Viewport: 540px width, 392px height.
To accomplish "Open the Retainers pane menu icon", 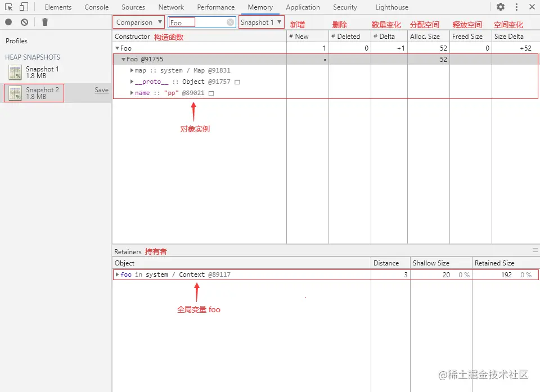I will [x=535, y=250].
